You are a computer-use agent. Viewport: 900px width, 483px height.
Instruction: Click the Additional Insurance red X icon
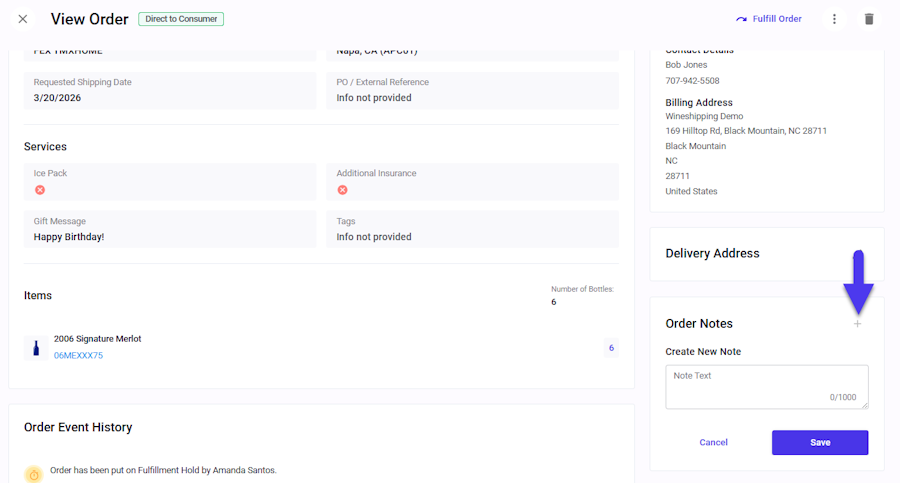click(342, 189)
